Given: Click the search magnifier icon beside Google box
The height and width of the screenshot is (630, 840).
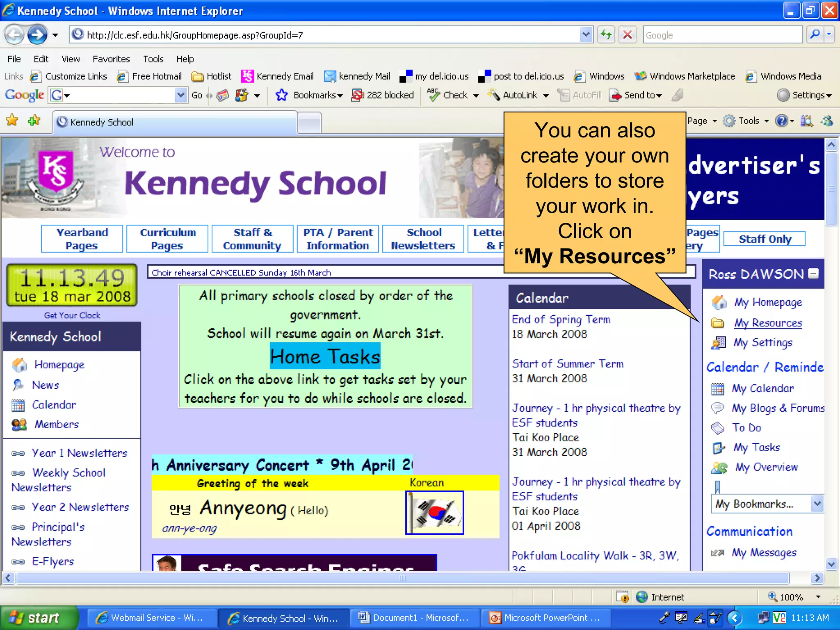Looking at the screenshot, I should tap(815, 35).
